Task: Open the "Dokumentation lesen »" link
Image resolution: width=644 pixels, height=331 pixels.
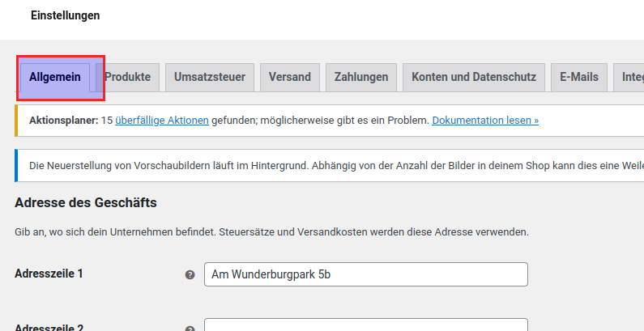Action: pyautogui.click(x=485, y=121)
